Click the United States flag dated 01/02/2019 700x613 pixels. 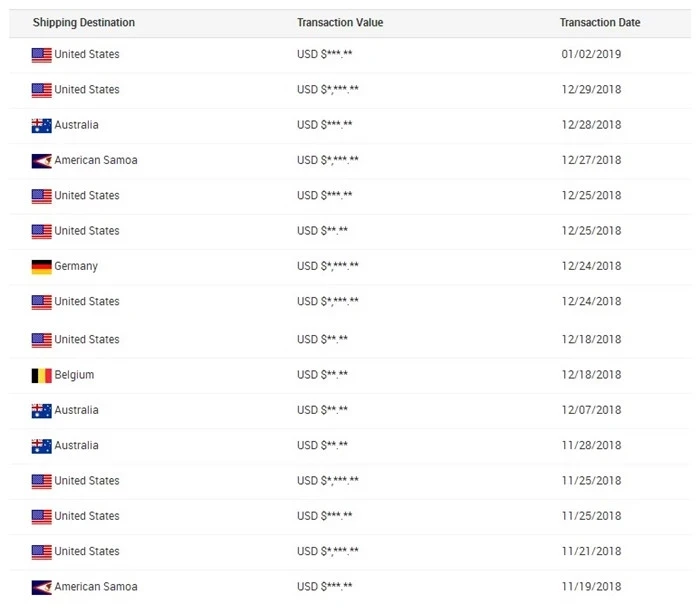41,55
